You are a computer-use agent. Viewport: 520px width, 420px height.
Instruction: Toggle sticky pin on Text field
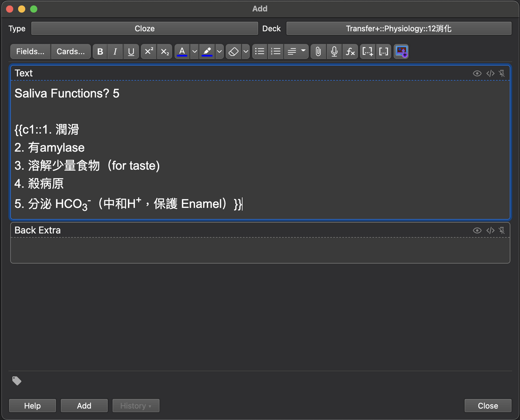point(502,73)
